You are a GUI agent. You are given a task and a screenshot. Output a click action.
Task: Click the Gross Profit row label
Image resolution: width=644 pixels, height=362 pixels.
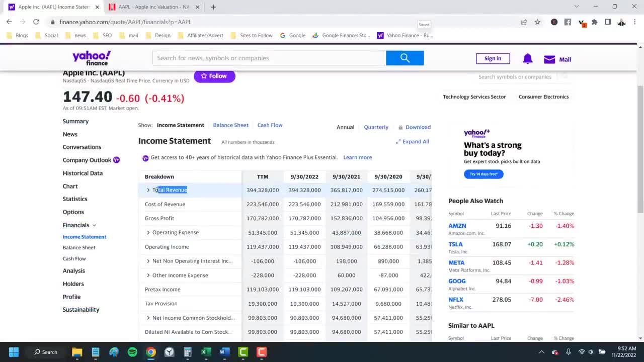click(x=159, y=218)
